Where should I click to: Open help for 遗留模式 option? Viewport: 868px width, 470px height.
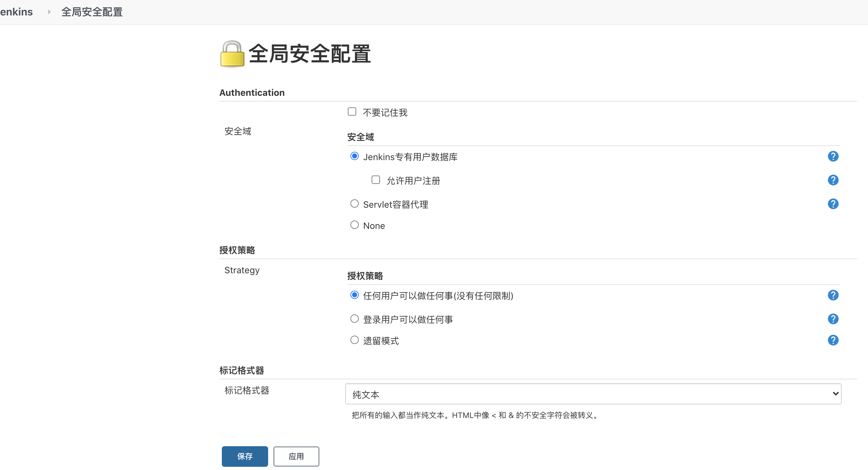(x=833, y=340)
